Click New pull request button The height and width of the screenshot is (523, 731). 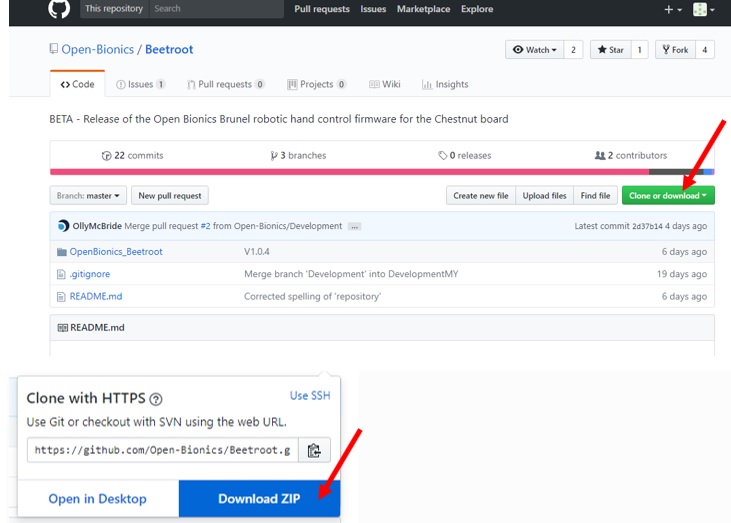(170, 196)
